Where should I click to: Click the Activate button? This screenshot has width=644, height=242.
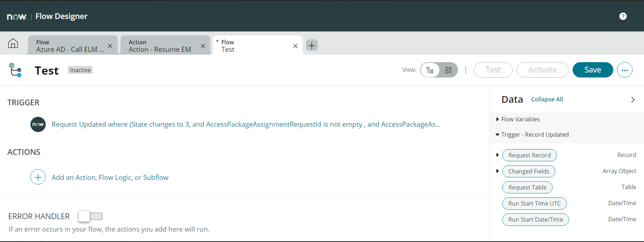click(x=542, y=70)
